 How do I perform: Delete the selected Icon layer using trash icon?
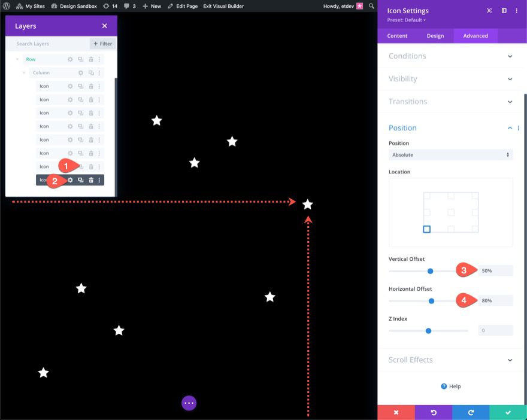click(91, 179)
